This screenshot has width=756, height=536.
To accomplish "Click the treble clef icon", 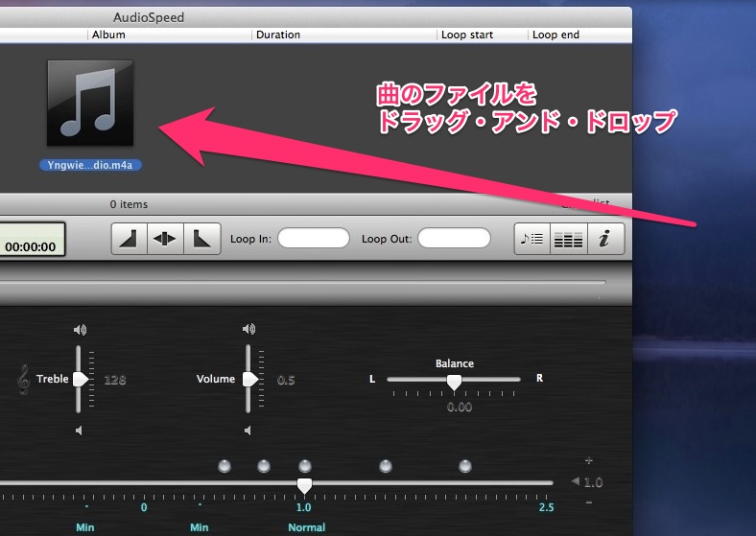I will (x=23, y=380).
